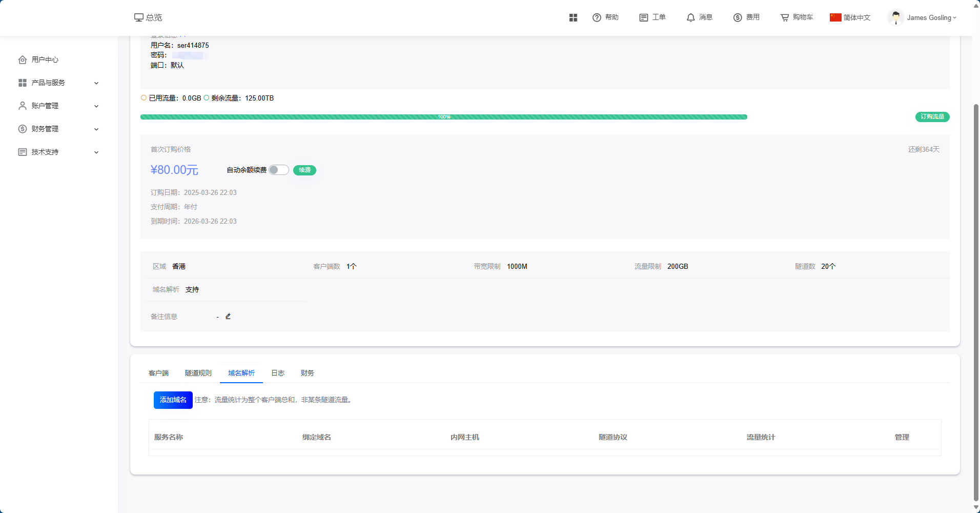Switch to the 隧道规则 tab

coord(198,373)
